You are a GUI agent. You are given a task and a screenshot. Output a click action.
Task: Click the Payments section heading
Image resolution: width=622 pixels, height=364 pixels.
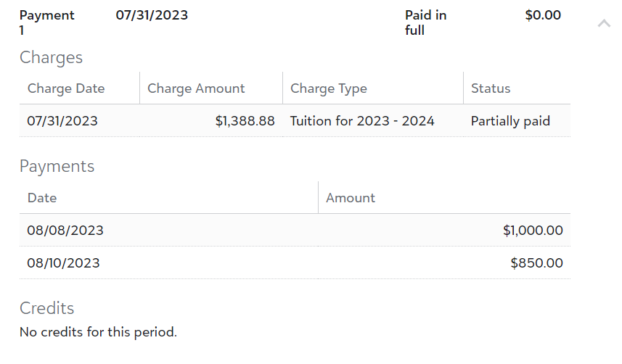point(57,166)
